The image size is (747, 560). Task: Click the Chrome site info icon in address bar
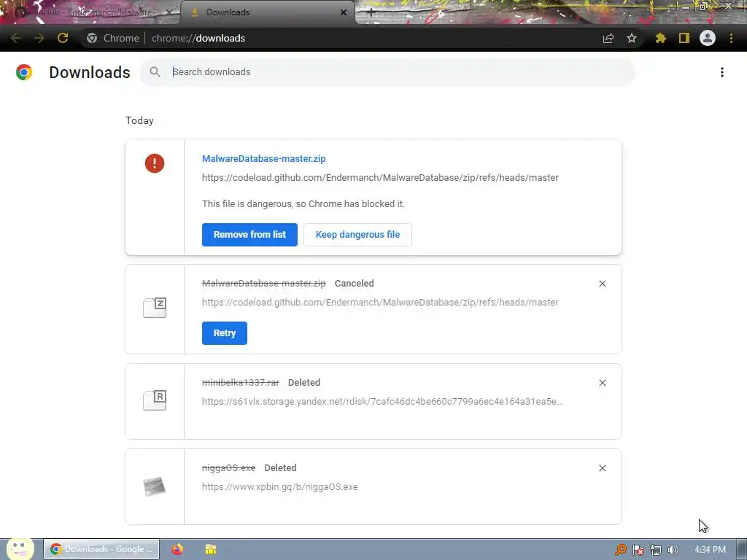tap(92, 38)
